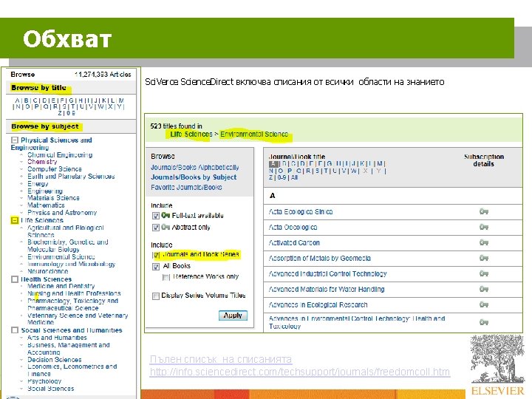Toggle Abstract only checkbox
This screenshot has width=532, height=399.
[156, 228]
